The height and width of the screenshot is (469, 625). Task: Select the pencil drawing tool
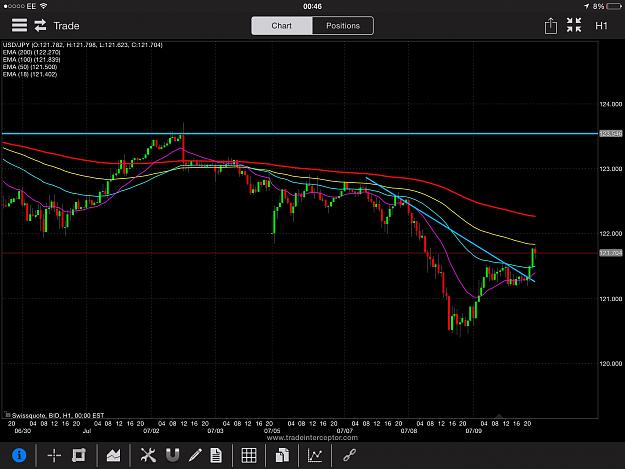coord(195,455)
